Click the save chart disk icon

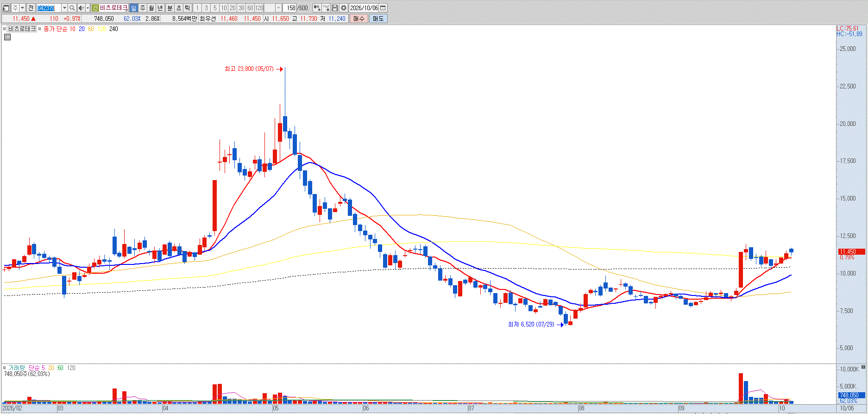tap(334, 8)
